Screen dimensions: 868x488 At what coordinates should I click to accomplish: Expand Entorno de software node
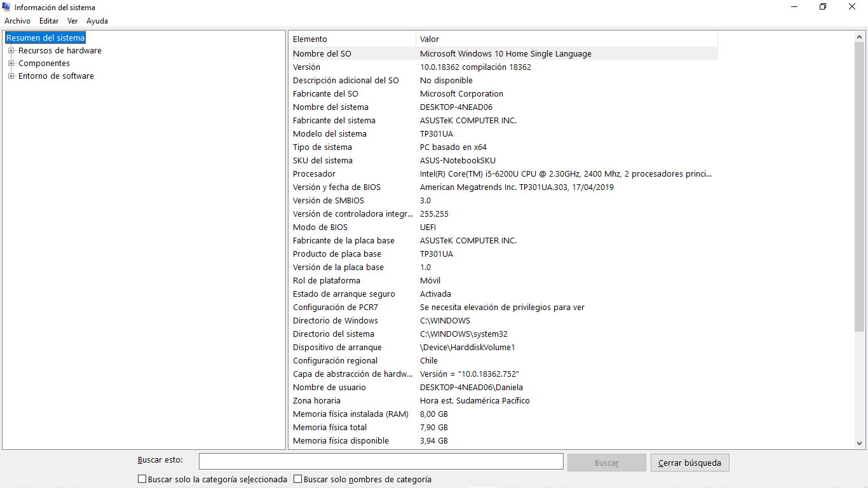pos(11,76)
